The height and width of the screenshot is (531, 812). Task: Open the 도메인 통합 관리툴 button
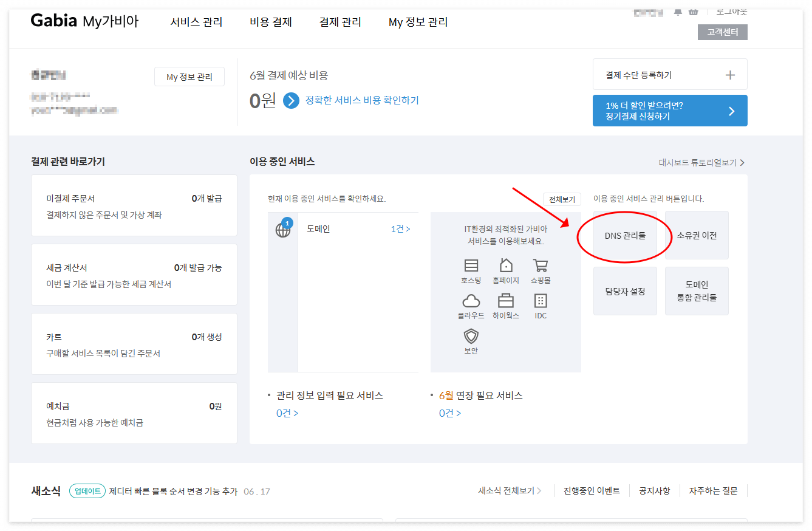(x=697, y=291)
